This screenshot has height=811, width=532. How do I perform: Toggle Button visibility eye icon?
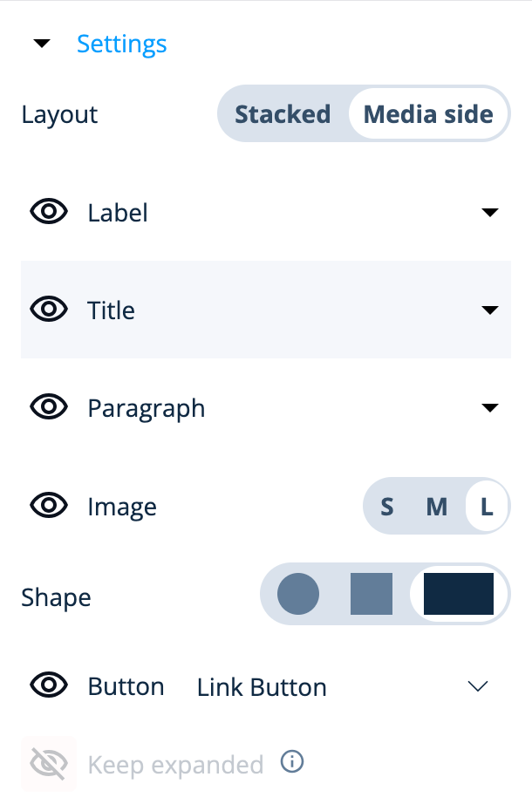(x=49, y=685)
